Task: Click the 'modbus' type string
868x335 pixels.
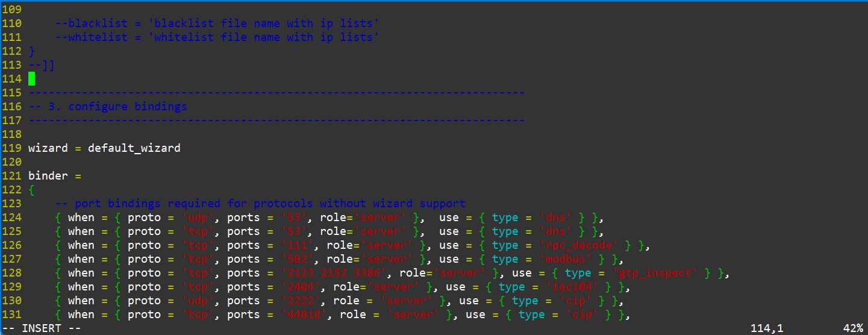Action: pyautogui.click(x=566, y=259)
